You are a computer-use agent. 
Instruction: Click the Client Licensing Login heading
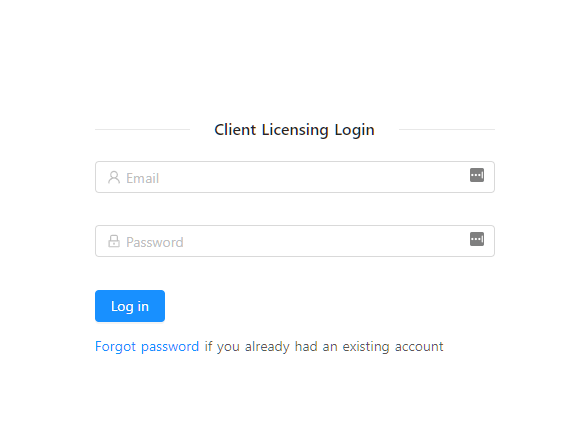point(294,130)
